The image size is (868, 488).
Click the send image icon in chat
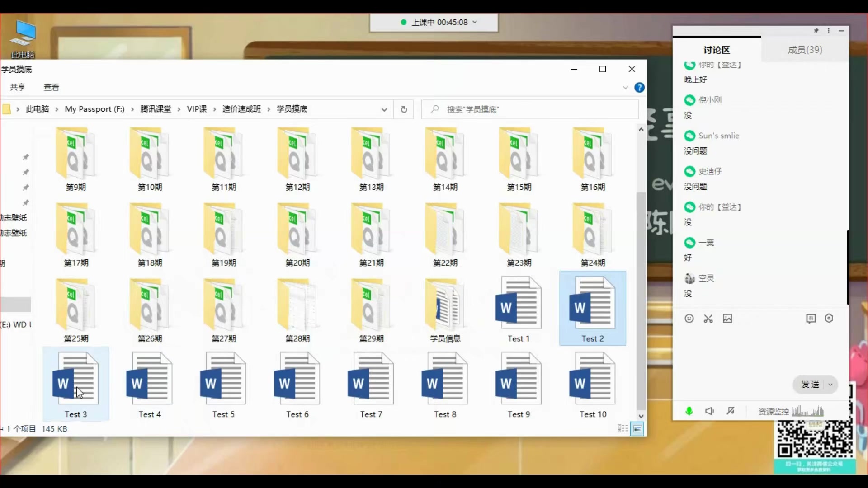(x=727, y=319)
